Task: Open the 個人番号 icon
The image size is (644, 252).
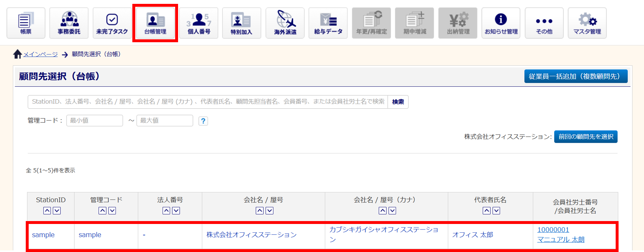Action: [x=199, y=23]
